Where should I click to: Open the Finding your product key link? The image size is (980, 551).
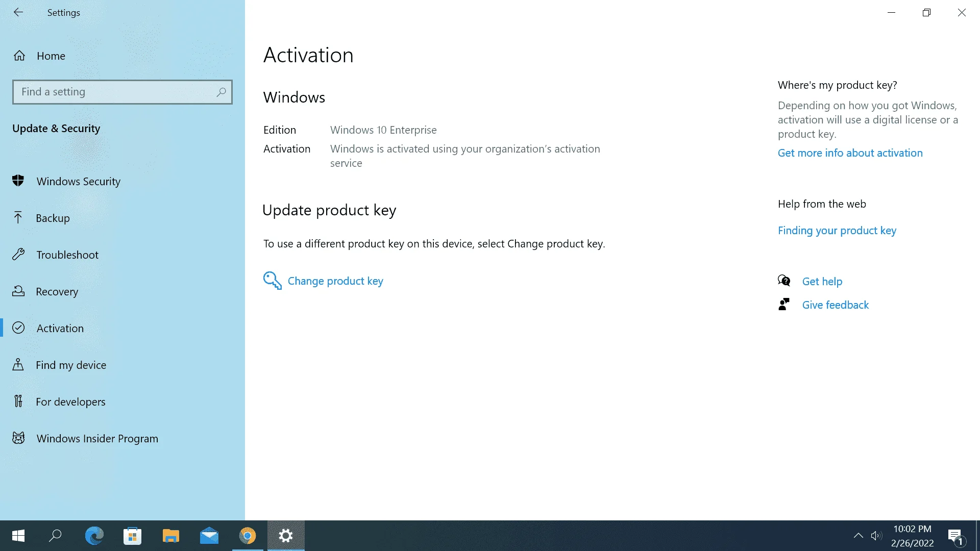(837, 231)
